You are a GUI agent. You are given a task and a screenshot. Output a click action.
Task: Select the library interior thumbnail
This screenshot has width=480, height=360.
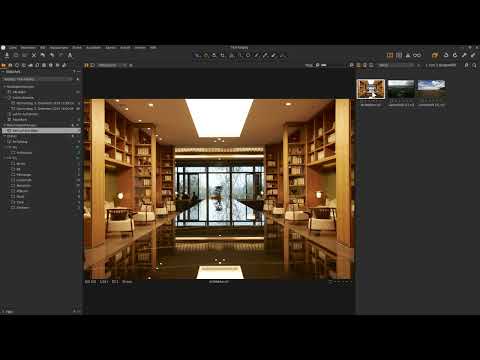point(371,89)
